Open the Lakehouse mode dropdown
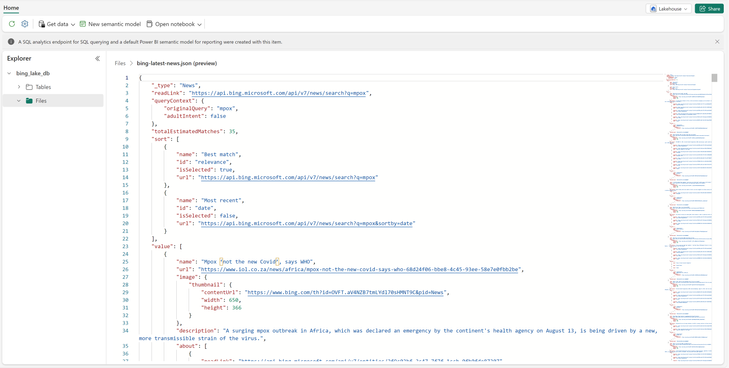 coord(668,9)
